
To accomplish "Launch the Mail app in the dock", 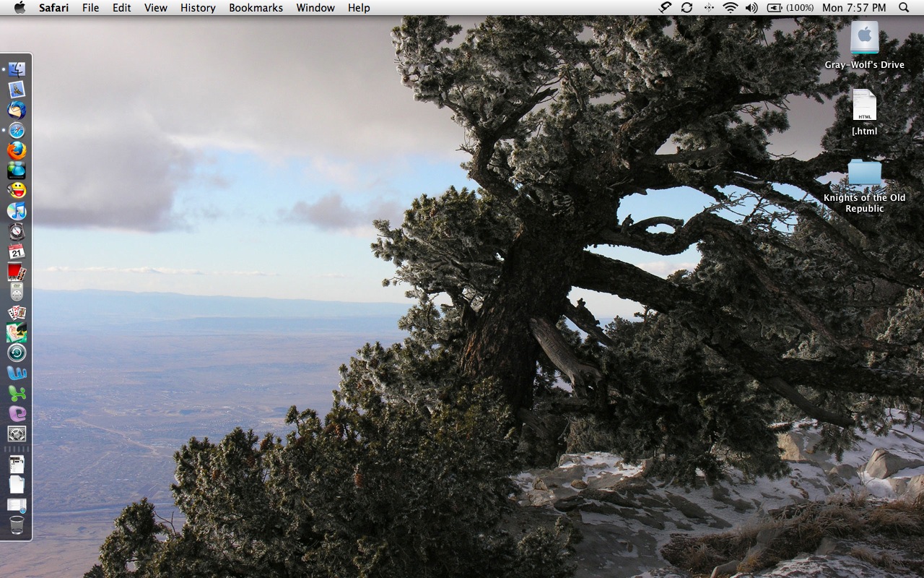I will (17, 90).
